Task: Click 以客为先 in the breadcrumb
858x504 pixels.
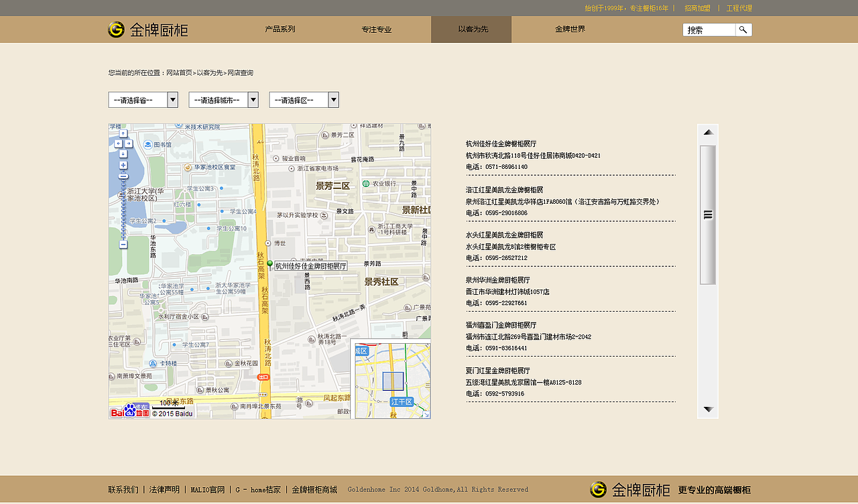Action: click(210, 72)
